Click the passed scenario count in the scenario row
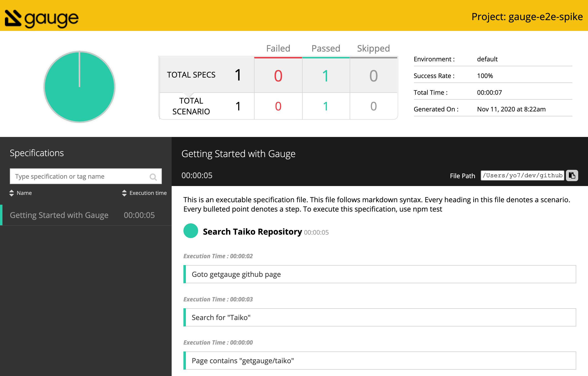The image size is (588, 376). 326,106
